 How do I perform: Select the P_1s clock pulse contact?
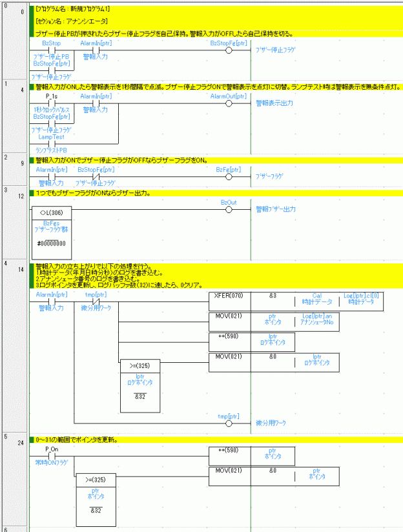(x=52, y=103)
